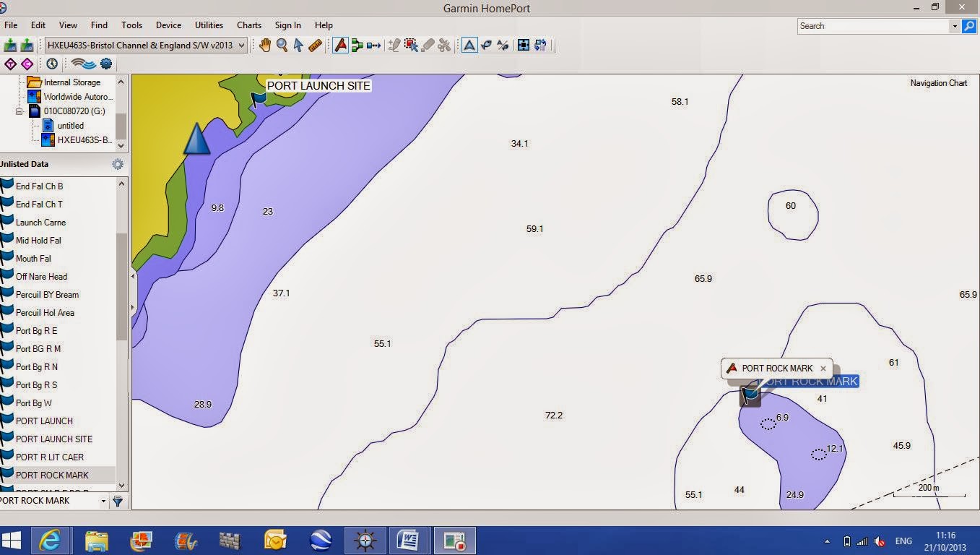Click the data list vertical scrollbar

pos(121,285)
